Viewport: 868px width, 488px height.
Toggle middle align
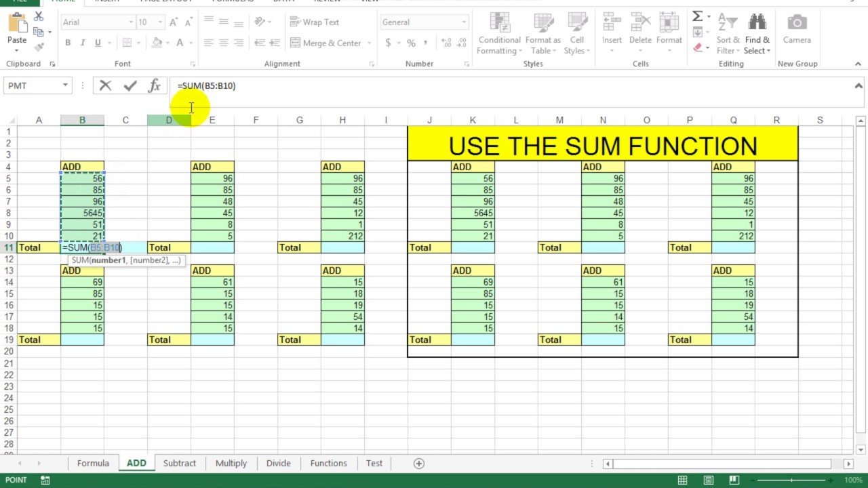point(224,22)
